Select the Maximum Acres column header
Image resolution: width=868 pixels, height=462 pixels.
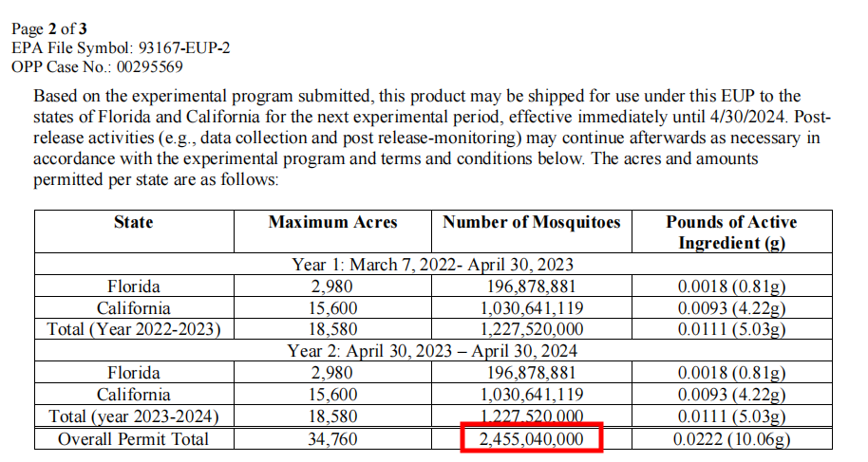tap(332, 222)
